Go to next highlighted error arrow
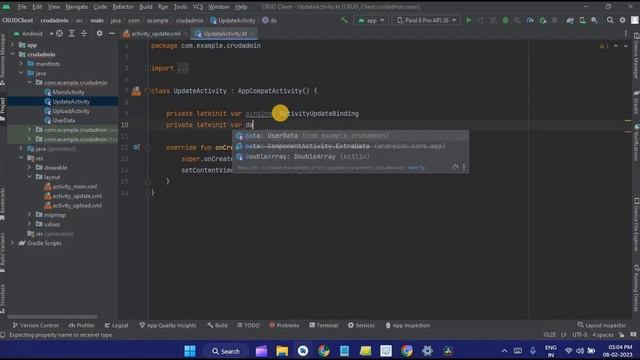 [626, 46]
